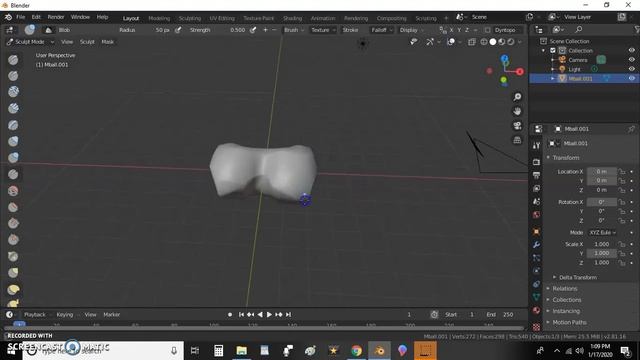Toggle camera view in viewport
The width and height of the screenshot is (640, 360).
click(x=517, y=126)
